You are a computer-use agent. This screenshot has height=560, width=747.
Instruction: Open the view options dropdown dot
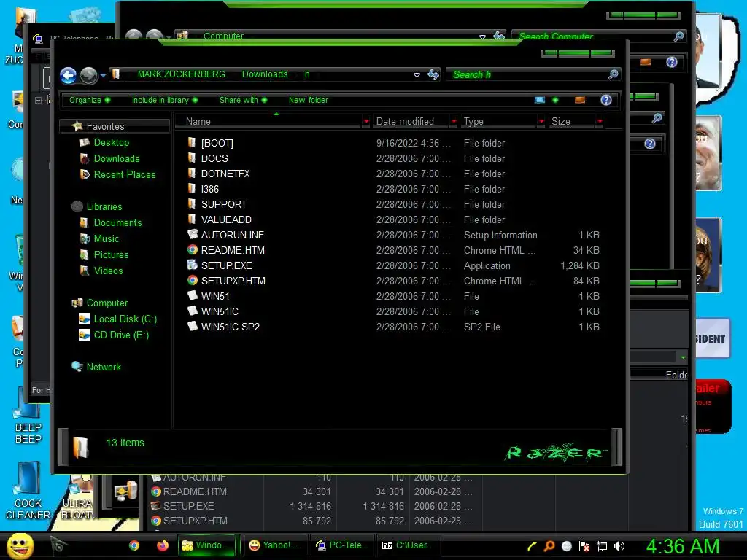pos(555,100)
